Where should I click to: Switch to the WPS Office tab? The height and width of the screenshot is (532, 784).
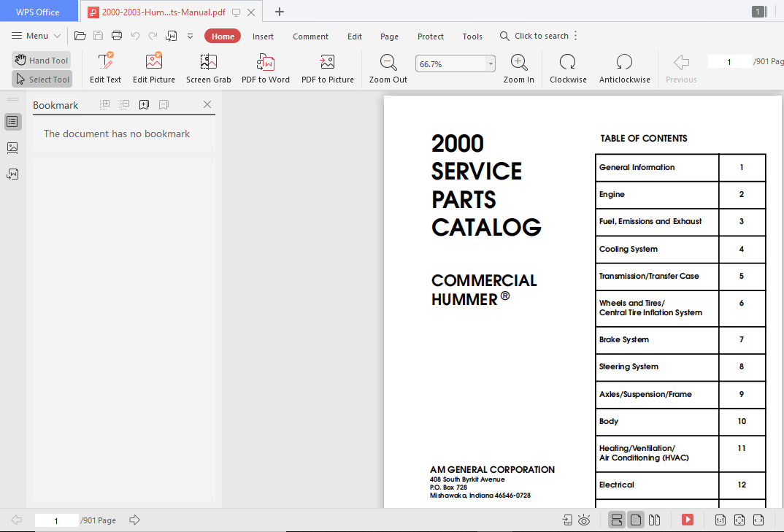(x=39, y=12)
